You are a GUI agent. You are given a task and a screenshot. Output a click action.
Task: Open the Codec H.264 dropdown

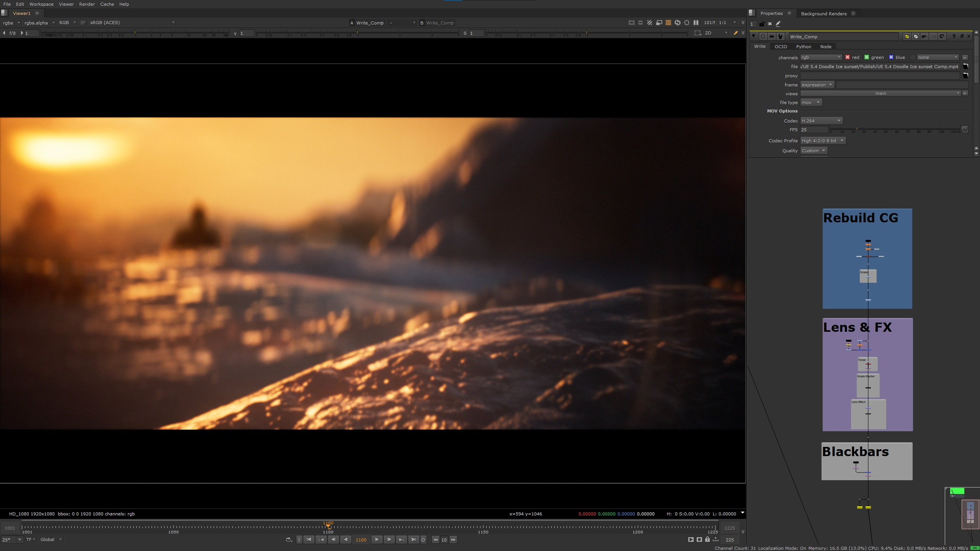pyautogui.click(x=821, y=121)
